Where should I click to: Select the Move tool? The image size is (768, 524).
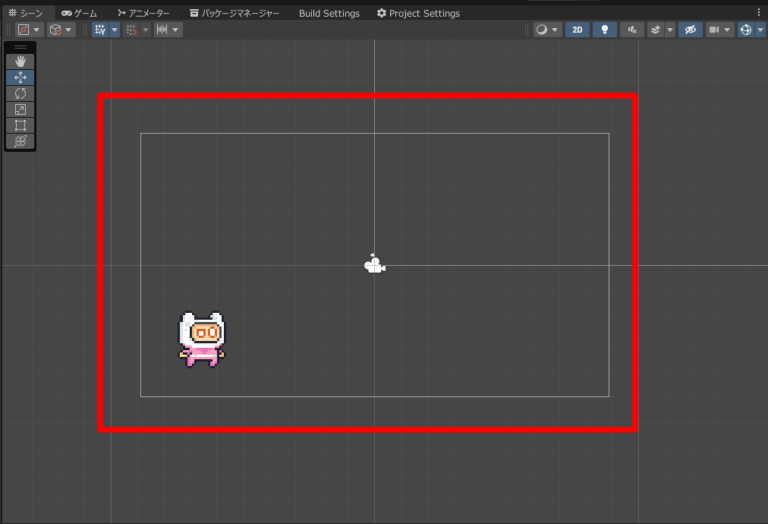coord(20,77)
